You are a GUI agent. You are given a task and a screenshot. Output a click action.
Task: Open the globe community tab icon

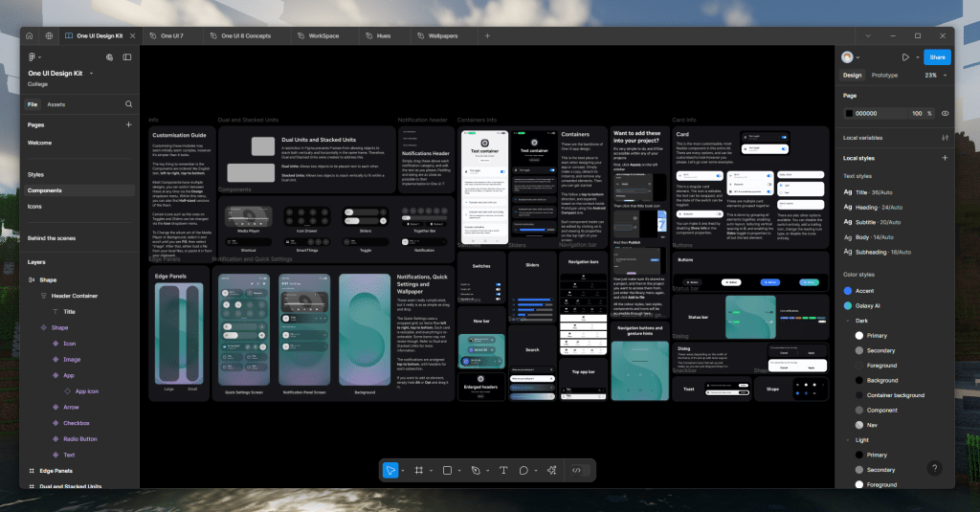49,35
